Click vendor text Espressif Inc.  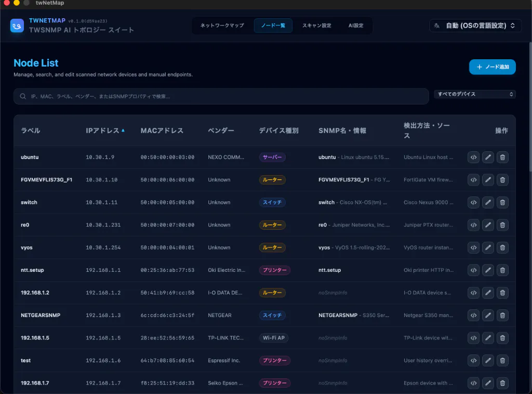(x=224, y=360)
